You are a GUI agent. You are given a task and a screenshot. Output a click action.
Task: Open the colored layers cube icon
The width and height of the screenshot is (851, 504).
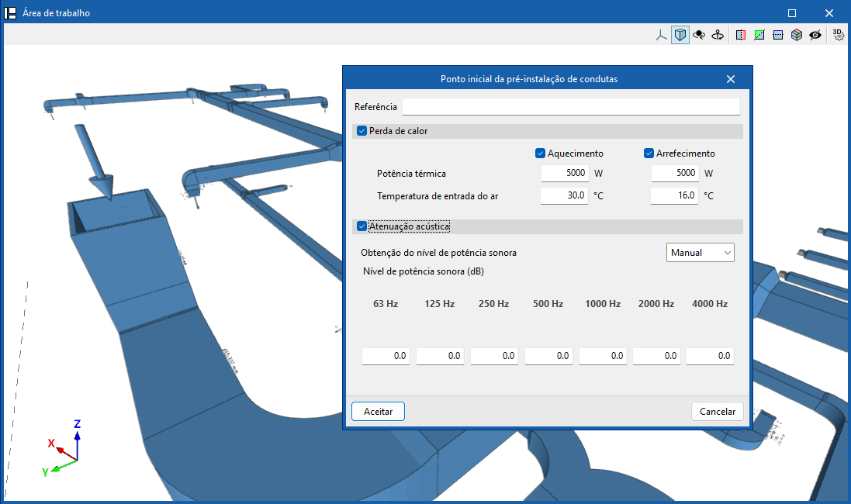click(796, 35)
